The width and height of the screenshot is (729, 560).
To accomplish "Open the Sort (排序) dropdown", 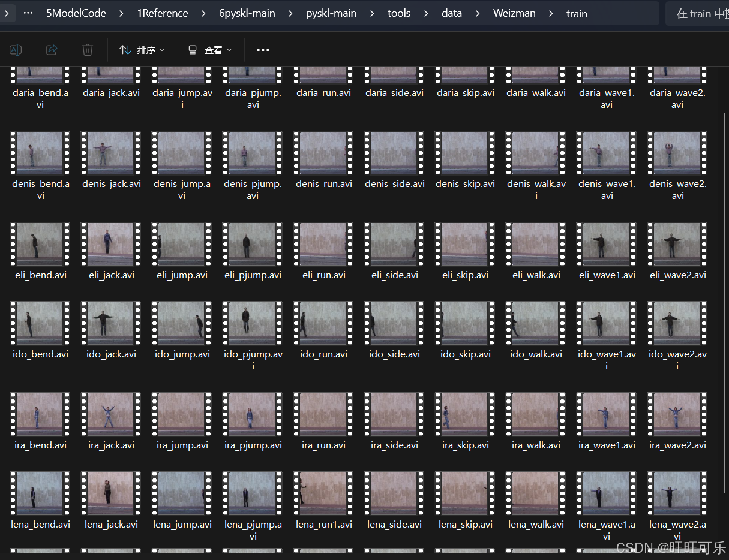I will 142,50.
